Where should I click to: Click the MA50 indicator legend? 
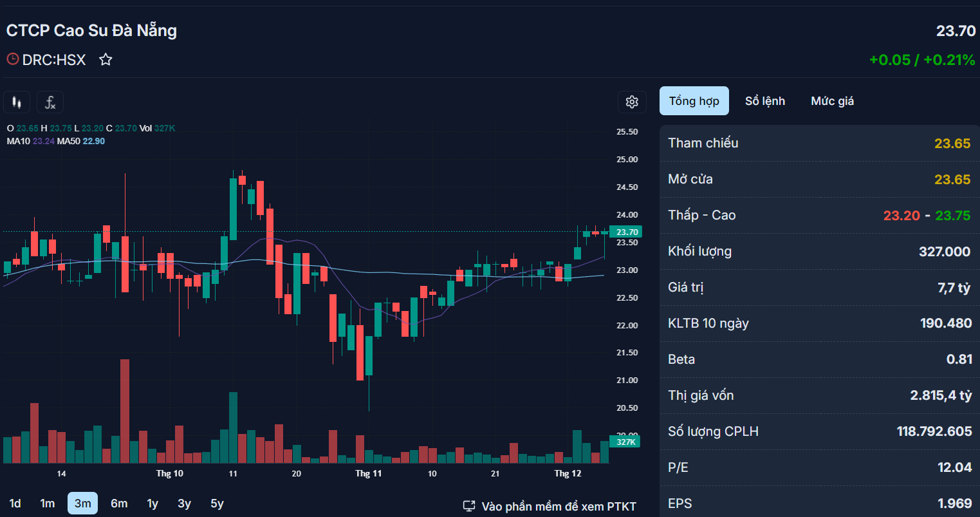point(81,141)
